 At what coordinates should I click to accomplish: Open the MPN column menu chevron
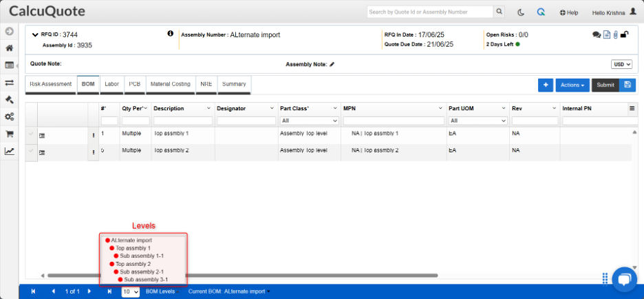(441, 108)
